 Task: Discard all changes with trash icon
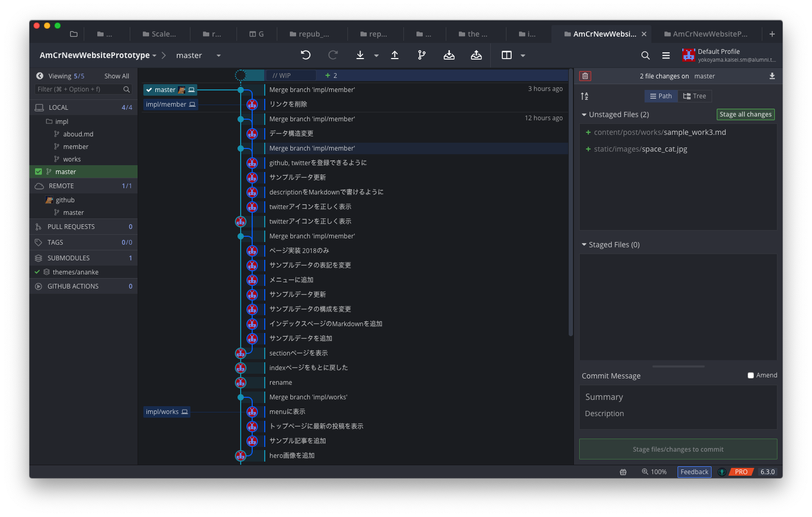(x=585, y=76)
